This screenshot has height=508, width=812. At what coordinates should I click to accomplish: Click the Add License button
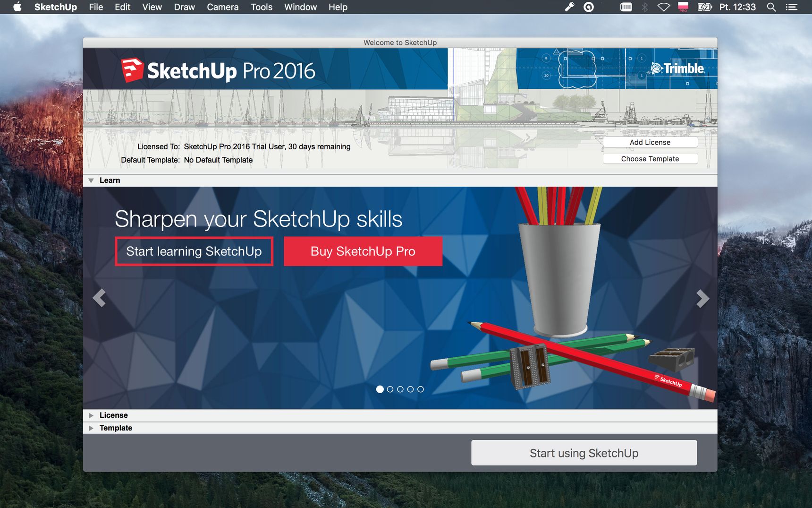[x=650, y=142]
